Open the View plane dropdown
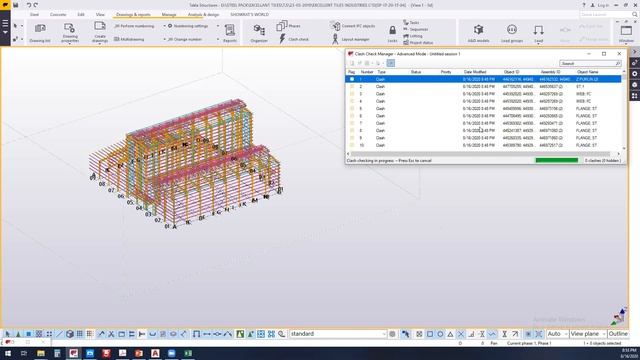This screenshot has width=640, height=360. (x=588, y=334)
